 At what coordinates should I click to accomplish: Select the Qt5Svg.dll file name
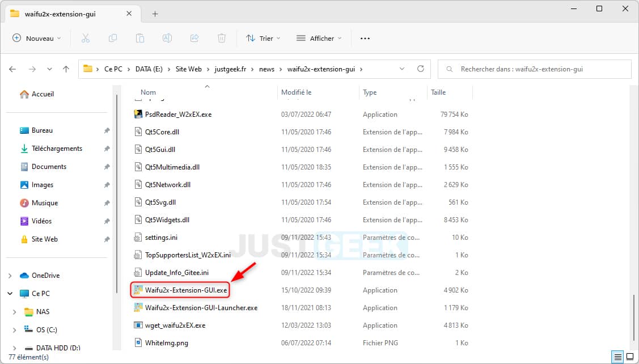tap(160, 202)
